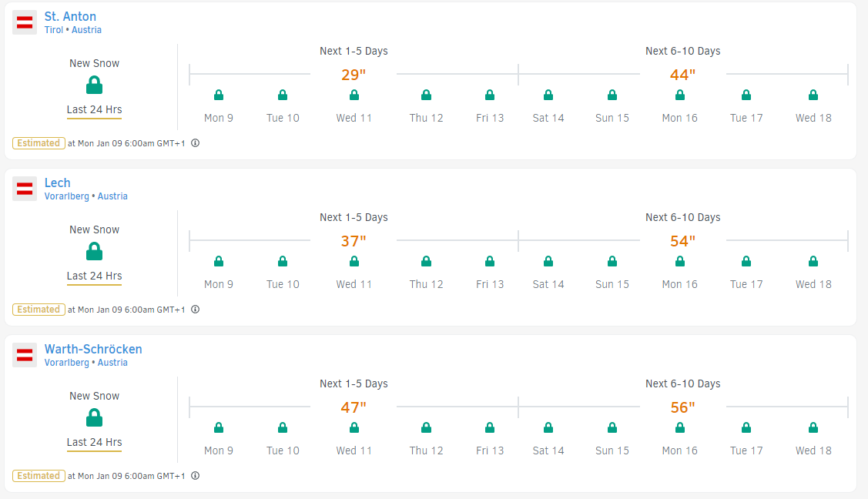Click the info icon in Warth-Schröcken card
This screenshot has width=868, height=499.
(x=196, y=476)
